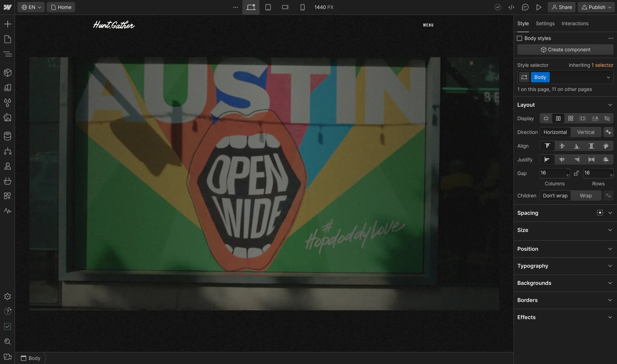Open the Assets image panel icon

click(x=7, y=118)
